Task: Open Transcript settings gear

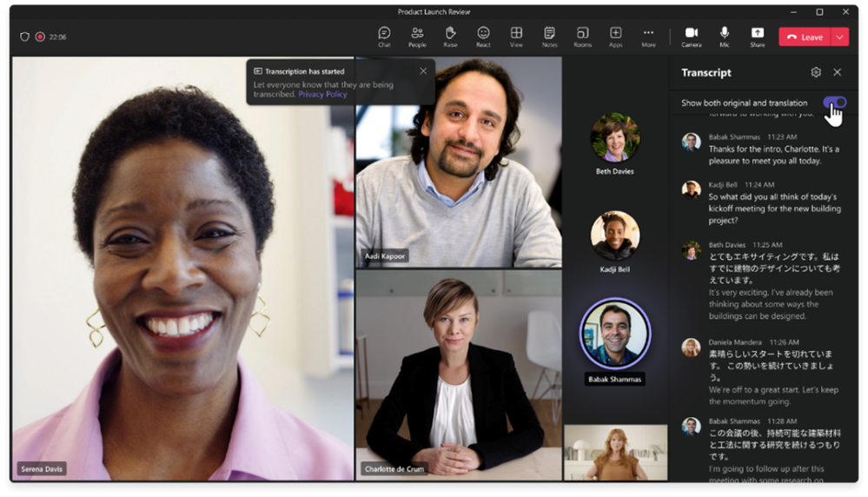Action: coord(815,72)
